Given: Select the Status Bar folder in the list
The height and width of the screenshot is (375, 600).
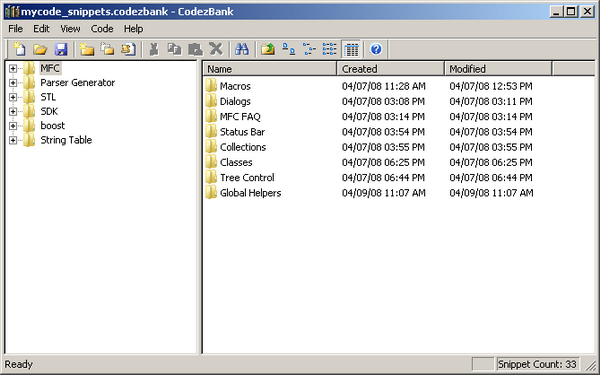Looking at the screenshot, I should point(243,132).
